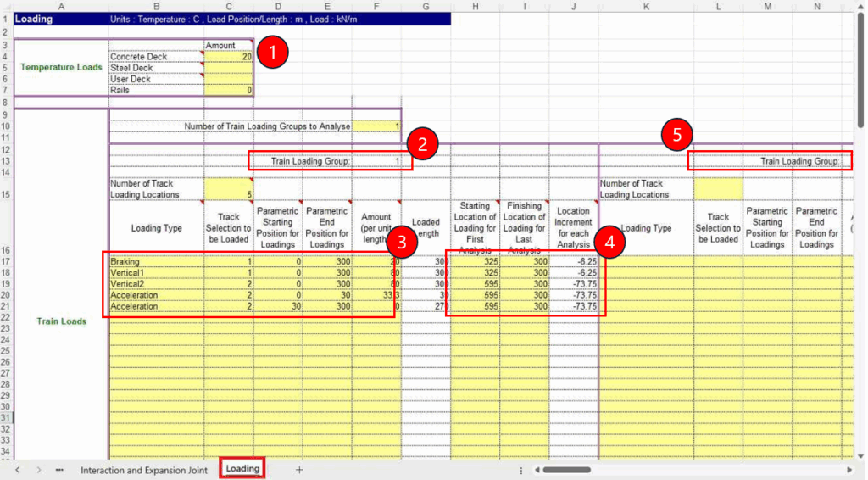Select row 17 header
Screen dimensions: 868x480
pyautogui.click(x=7, y=262)
